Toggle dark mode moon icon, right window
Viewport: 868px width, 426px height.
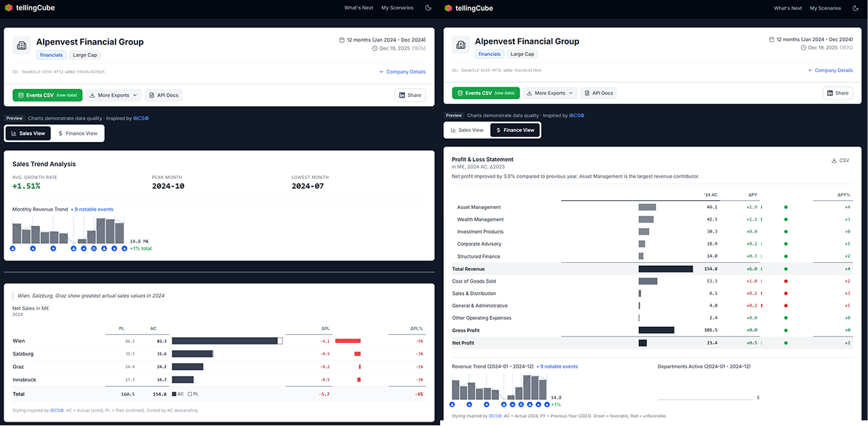click(856, 8)
